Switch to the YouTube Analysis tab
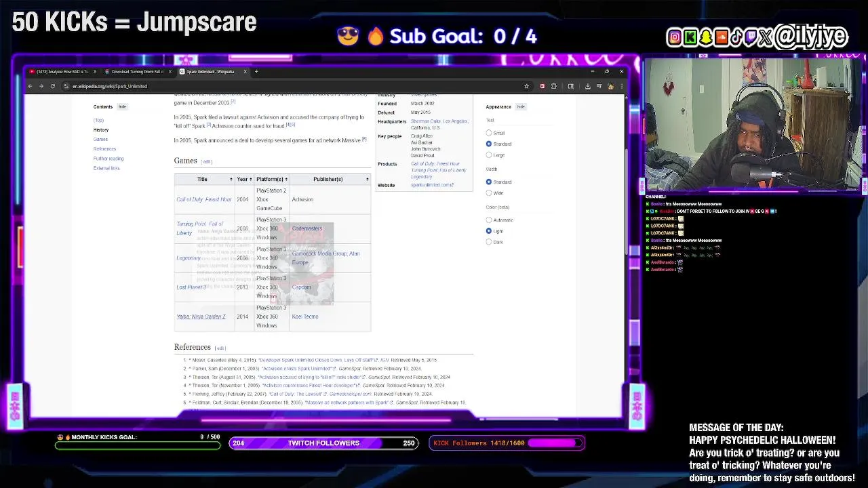This screenshot has width=868, height=488. (x=62, y=71)
